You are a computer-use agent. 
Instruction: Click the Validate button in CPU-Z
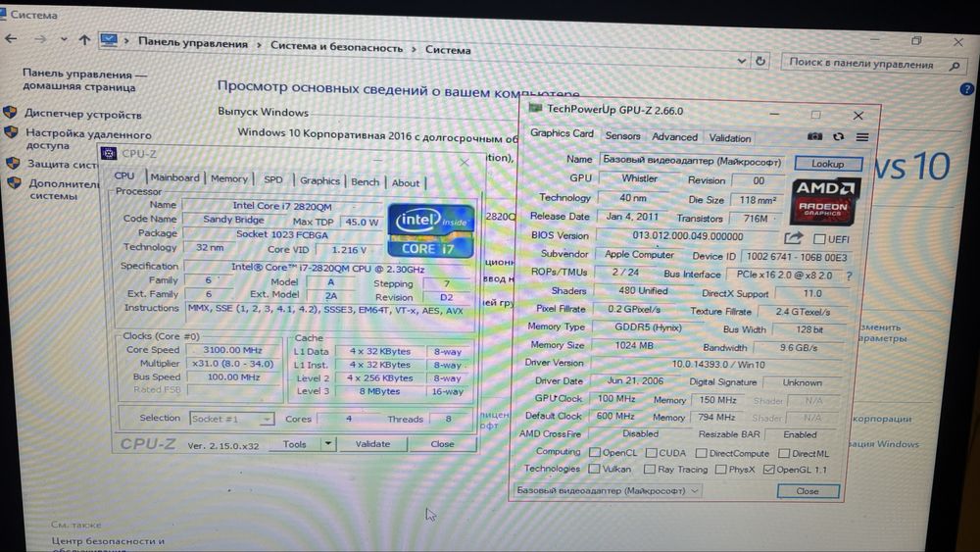(x=372, y=444)
